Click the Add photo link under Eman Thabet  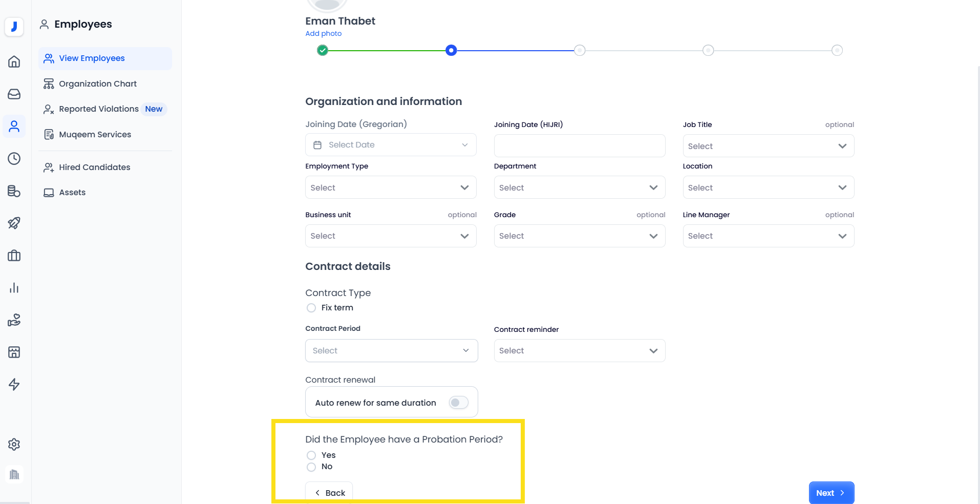[x=323, y=33]
